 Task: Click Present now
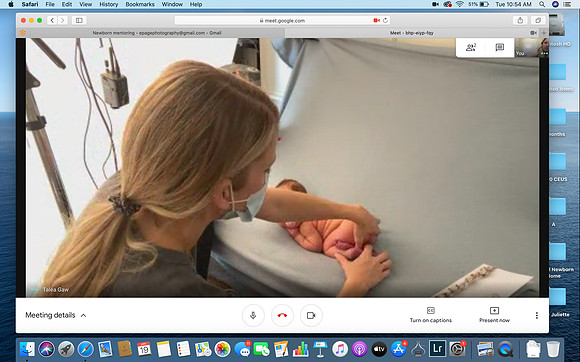(494, 315)
